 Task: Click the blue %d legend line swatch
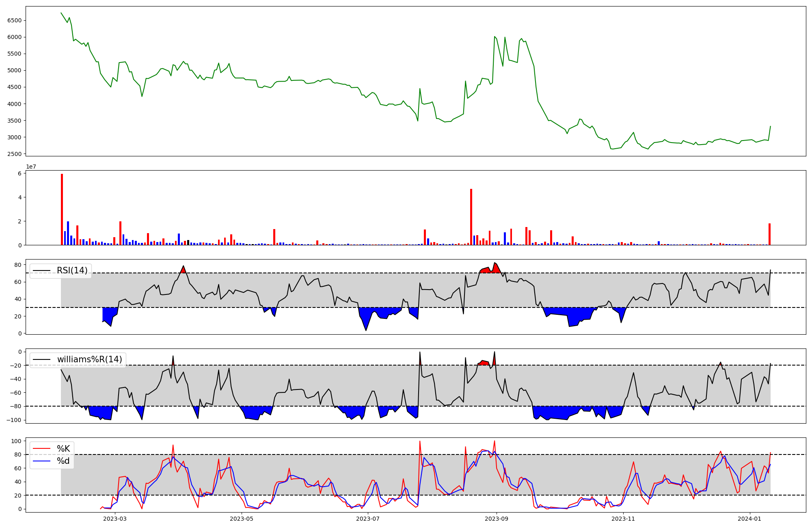tap(42, 461)
